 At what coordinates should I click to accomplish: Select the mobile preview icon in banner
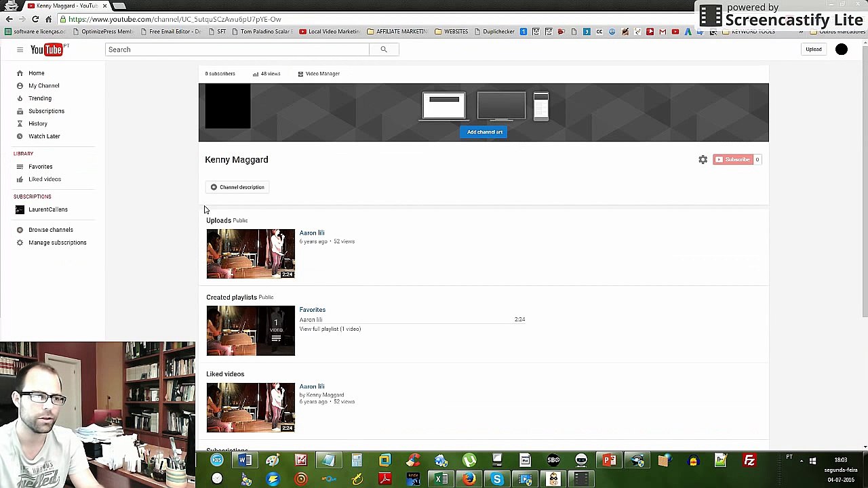point(540,106)
